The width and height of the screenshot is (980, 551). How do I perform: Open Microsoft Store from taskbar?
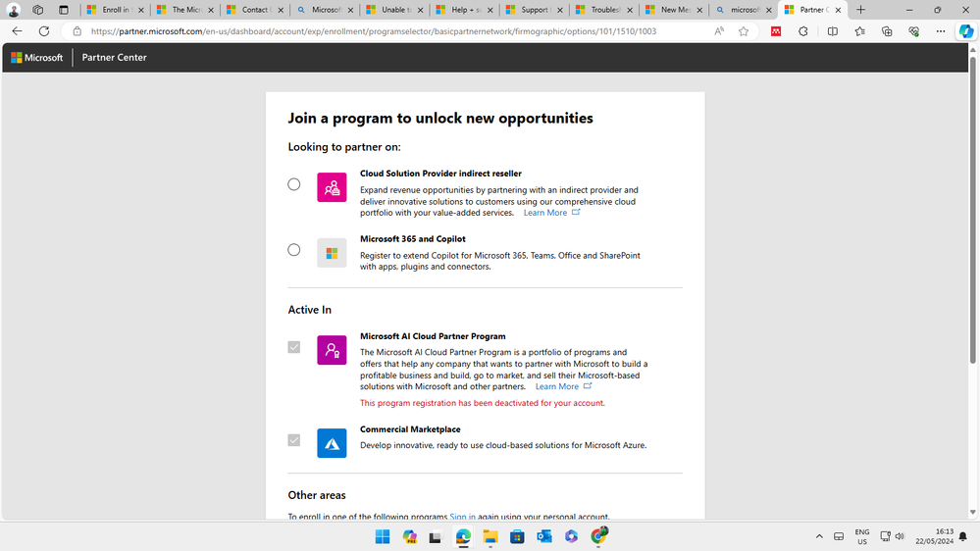[517, 536]
